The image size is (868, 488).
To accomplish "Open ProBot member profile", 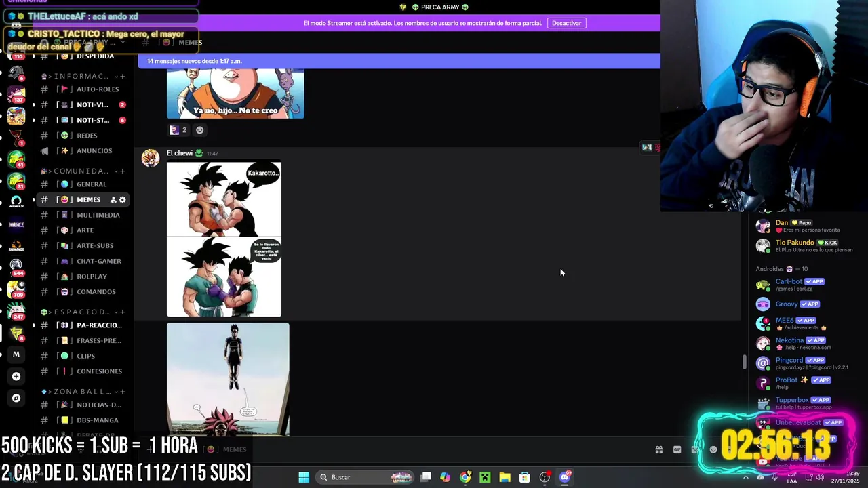I will [x=807, y=383].
